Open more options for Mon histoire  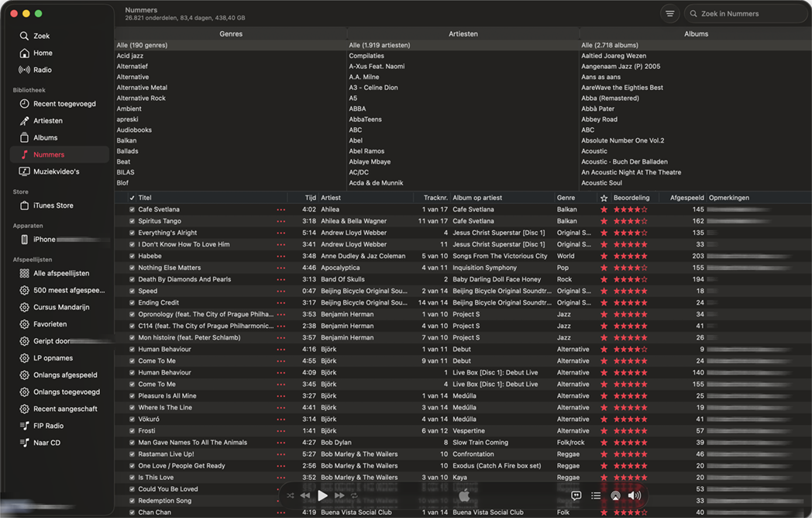(281, 338)
